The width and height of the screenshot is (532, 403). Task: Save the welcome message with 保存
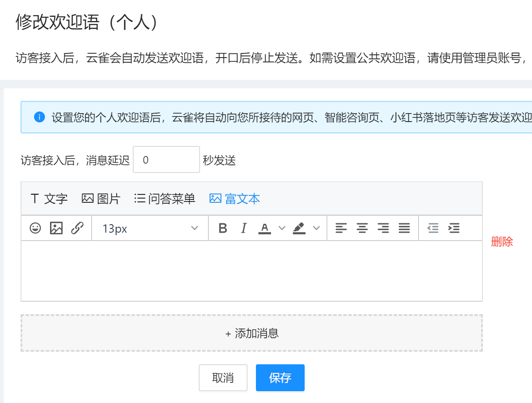pos(280,377)
